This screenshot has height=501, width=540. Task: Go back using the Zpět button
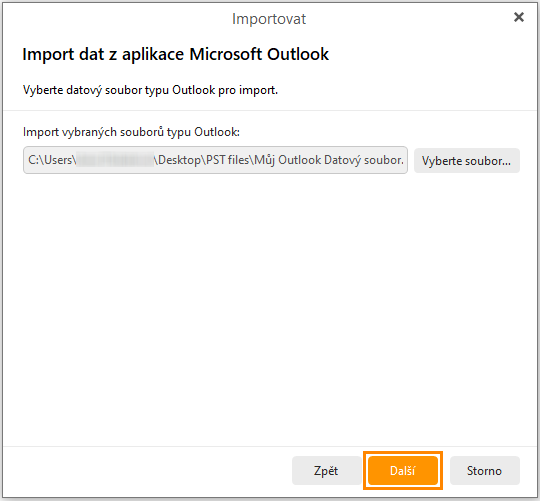coord(326,470)
